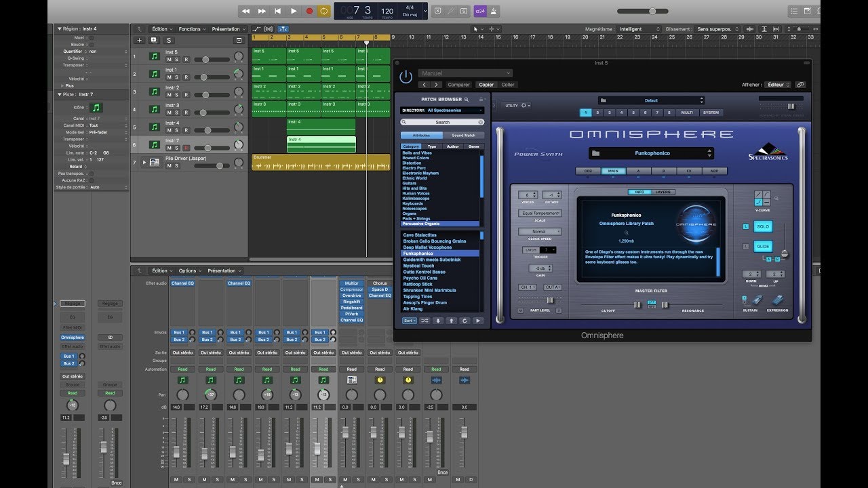
Task: Click the next patch down arrow icon
Action: tap(438, 321)
